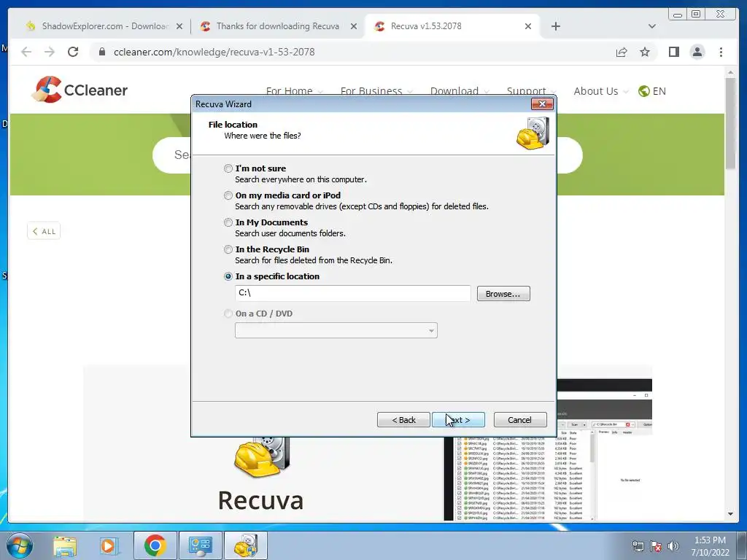View site information via the lock icon
The width and height of the screenshot is (747, 560).
click(x=102, y=52)
